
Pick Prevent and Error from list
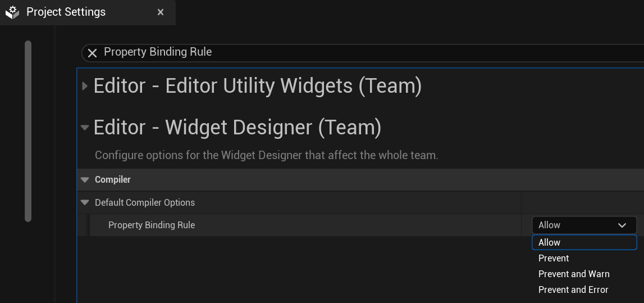573,290
